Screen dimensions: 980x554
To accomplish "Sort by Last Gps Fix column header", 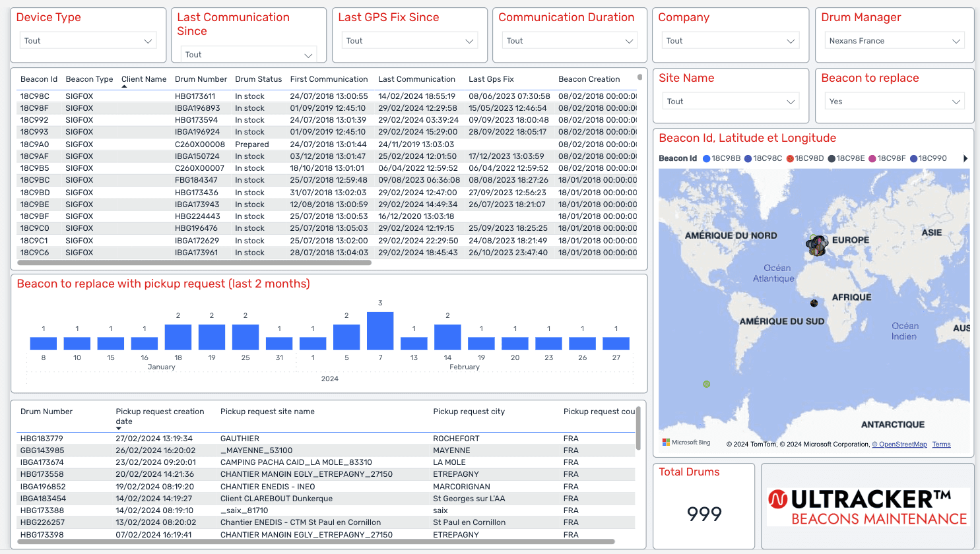I will point(491,79).
